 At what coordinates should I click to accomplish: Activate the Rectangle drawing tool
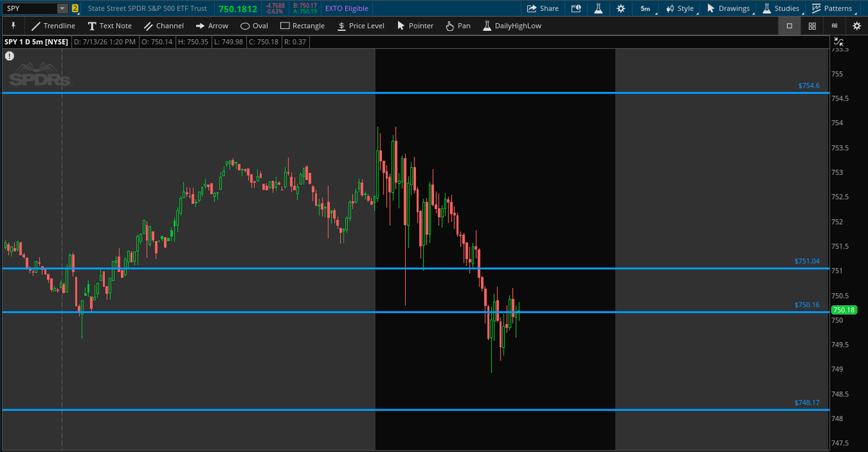point(302,25)
